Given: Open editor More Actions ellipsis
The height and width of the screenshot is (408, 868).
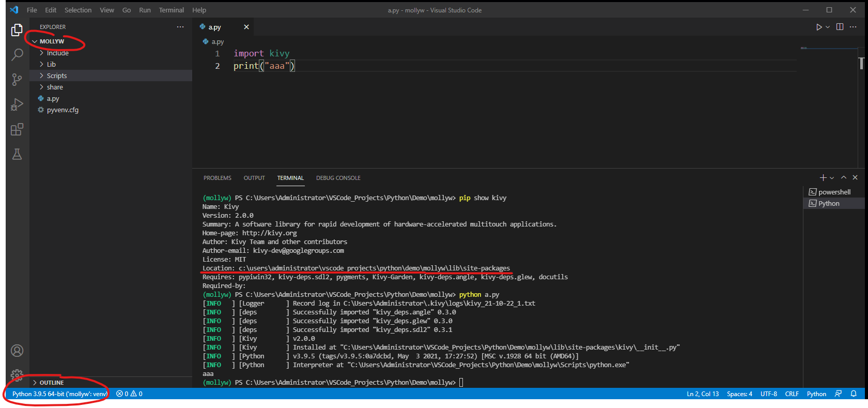Looking at the screenshot, I should click(x=853, y=27).
